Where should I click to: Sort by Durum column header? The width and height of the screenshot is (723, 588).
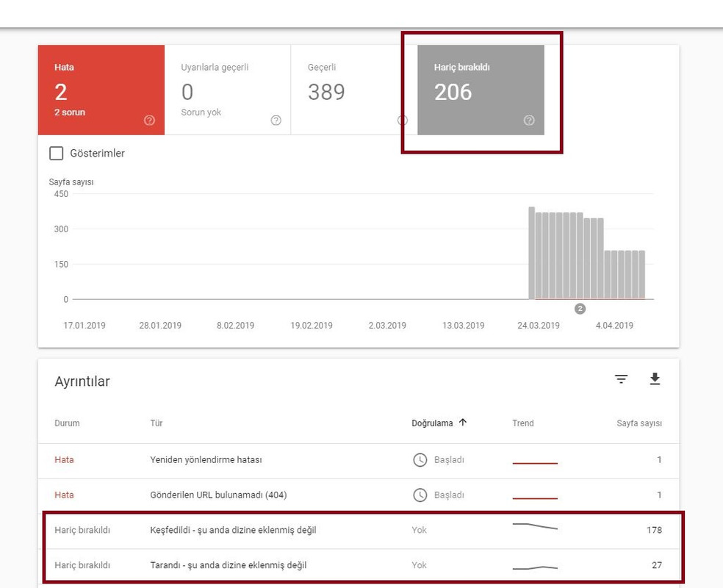67,423
